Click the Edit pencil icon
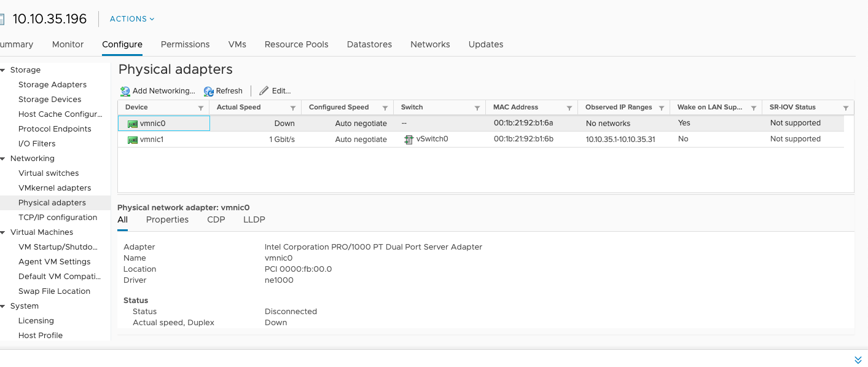 (x=264, y=91)
